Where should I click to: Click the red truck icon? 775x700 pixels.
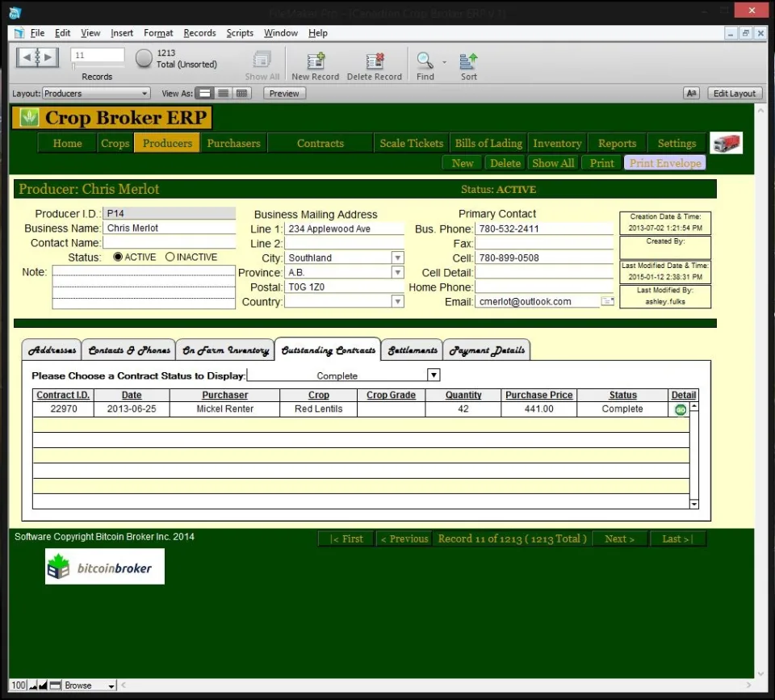click(x=726, y=144)
